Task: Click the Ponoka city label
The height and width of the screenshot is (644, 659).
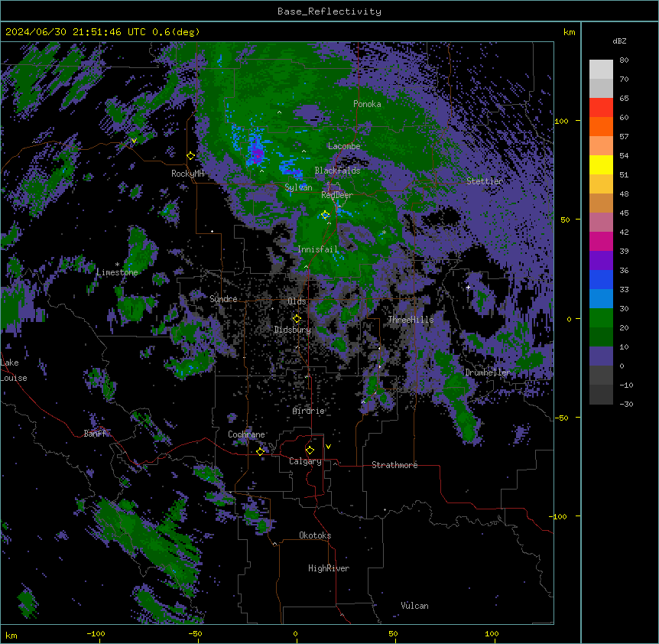Action: coord(367,104)
